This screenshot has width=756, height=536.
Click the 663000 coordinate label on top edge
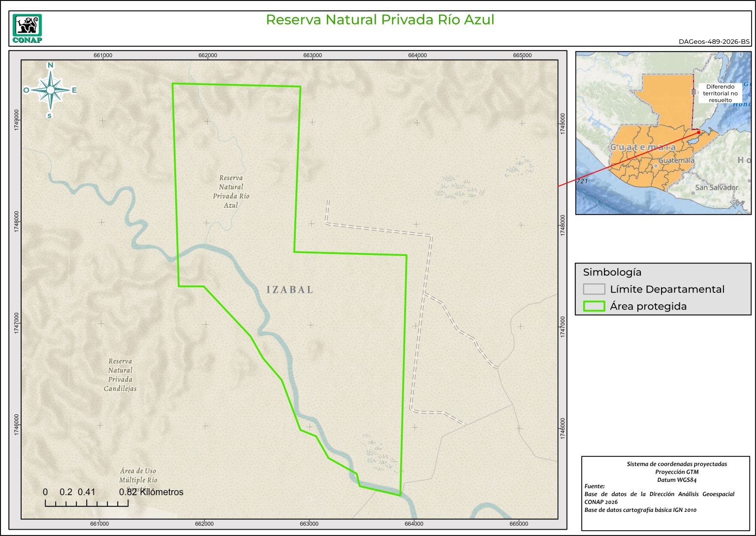point(313,55)
